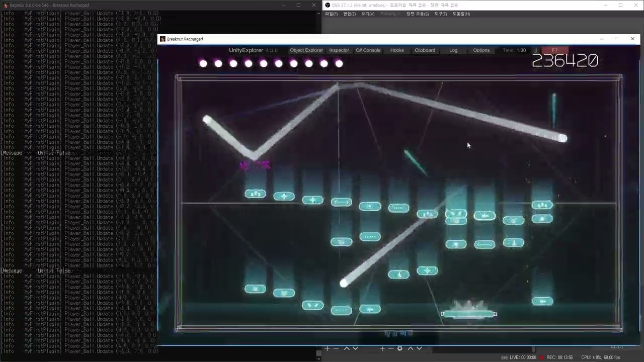
Task: Remove source with OBS sources minus icon
Action: click(391, 348)
